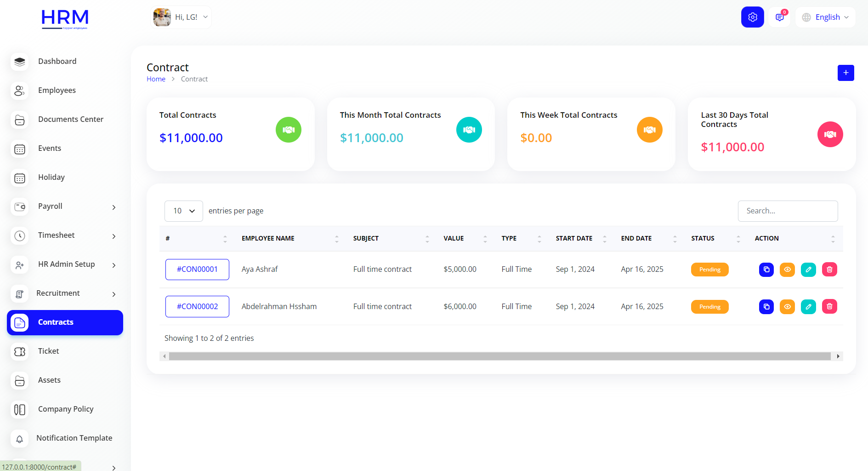Click the contract Search input field
The image size is (868, 471).
pos(788,211)
